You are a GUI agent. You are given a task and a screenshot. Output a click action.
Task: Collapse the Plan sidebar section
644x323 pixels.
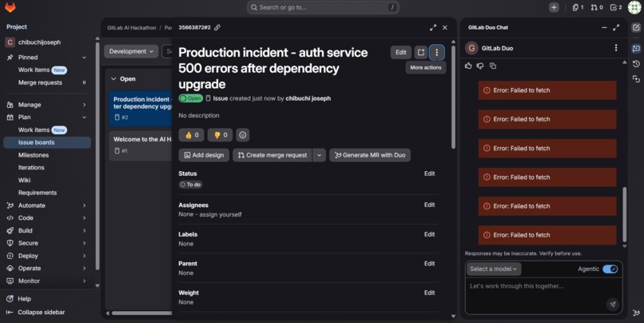(84, 117)
